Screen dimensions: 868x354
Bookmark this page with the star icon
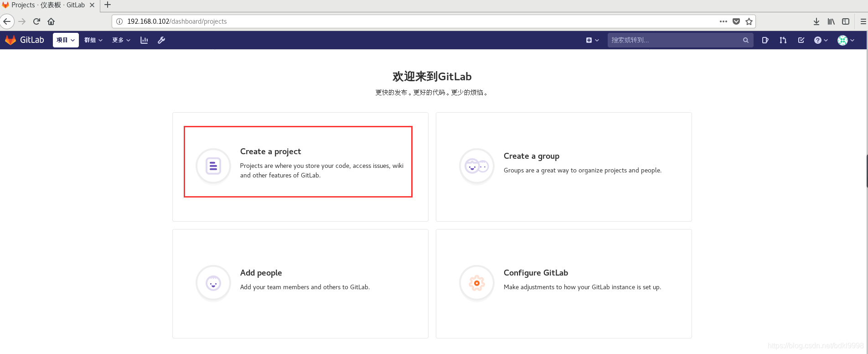(749, 21)
